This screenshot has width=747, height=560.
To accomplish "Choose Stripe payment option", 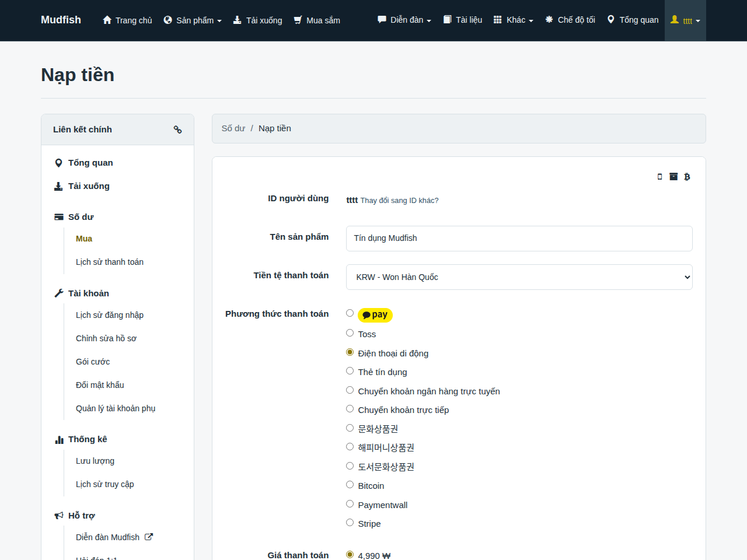I will click(350, 523).
